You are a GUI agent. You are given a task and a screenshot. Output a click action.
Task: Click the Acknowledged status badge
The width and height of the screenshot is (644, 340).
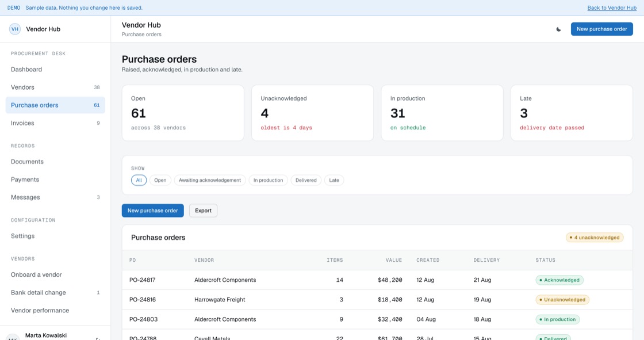(x=559, y=280)
